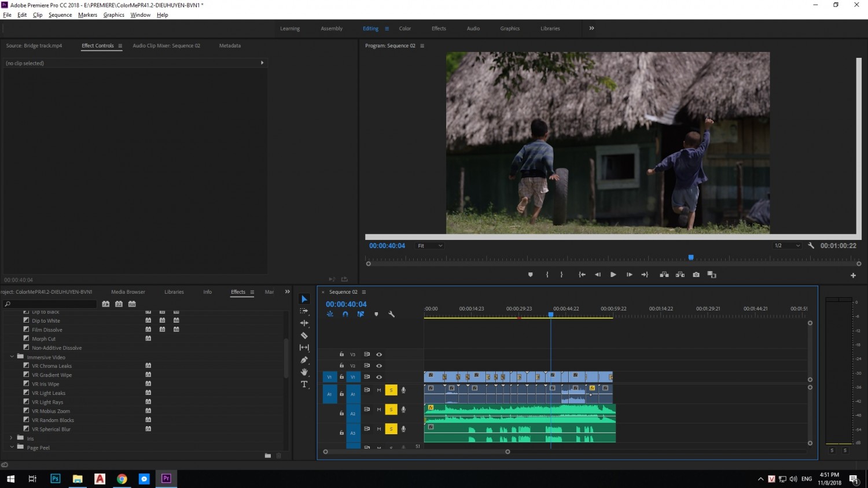
Task: Open playback resolution 1/2 dropdown
Action: (x=788, y=246)
